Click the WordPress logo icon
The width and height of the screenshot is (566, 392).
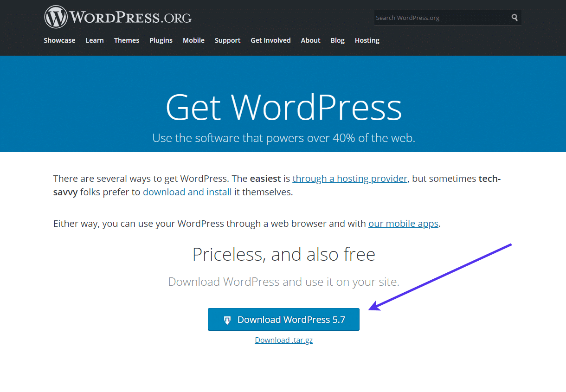(56, 16)
